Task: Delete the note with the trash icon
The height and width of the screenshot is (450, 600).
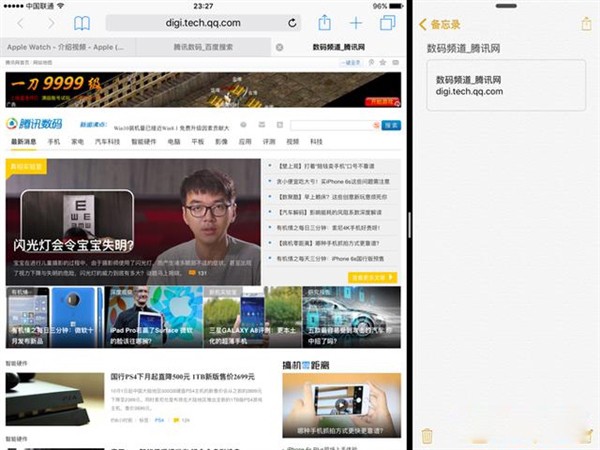Action: pos(427,436)
